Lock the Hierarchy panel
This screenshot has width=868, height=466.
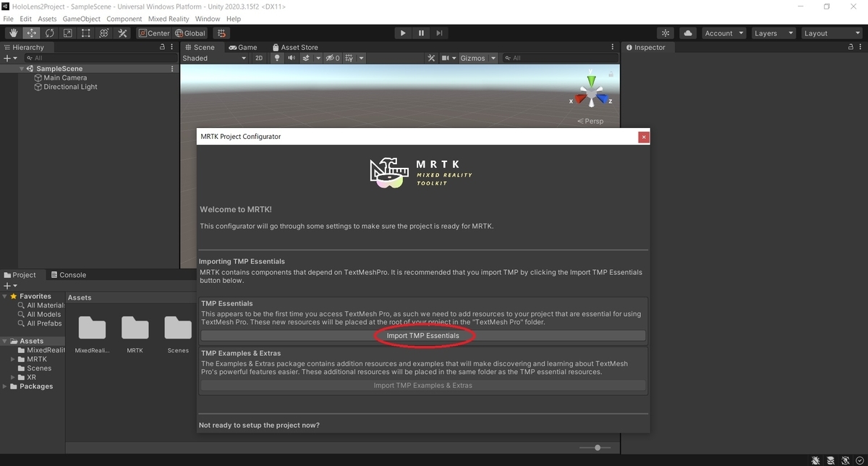point(163,47)
